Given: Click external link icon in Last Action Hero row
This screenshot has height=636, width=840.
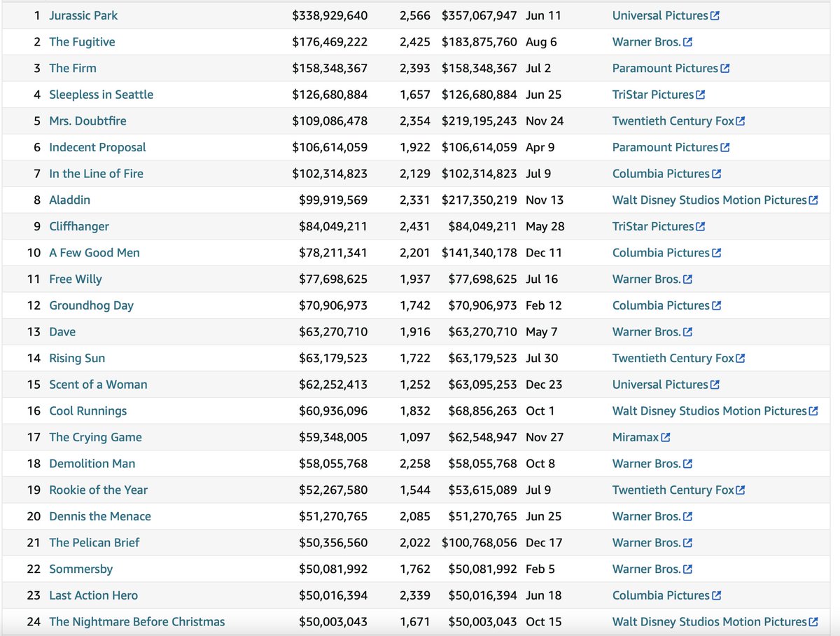Looking at the screenshot, I should click(716, 596).
